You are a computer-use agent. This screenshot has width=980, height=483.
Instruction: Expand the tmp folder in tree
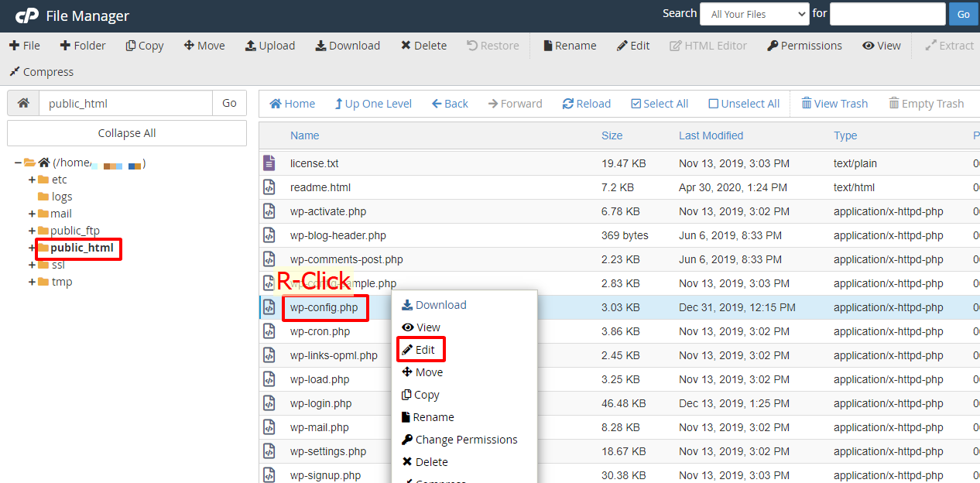pos(32,282)
